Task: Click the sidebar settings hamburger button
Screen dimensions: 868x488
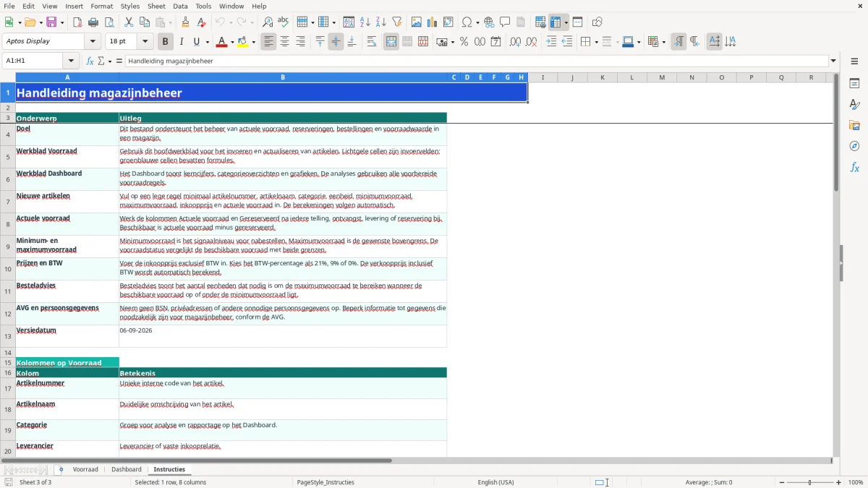Action: (854, 61)
